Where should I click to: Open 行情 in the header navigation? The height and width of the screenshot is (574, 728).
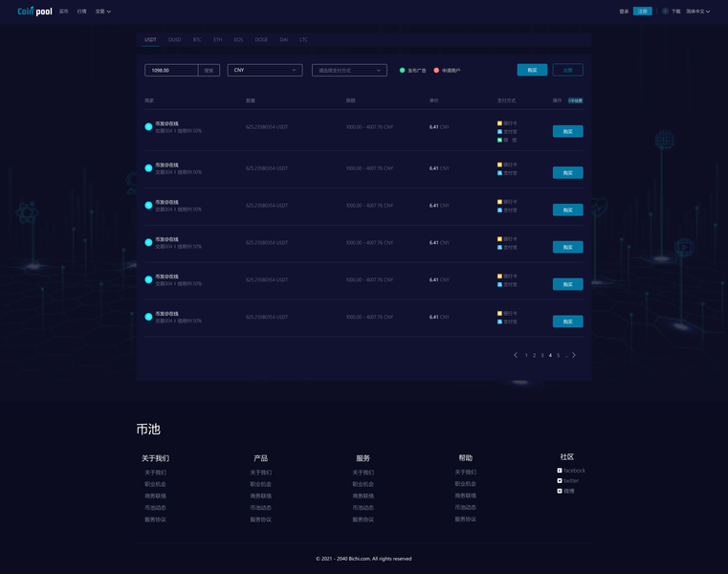point(81,11)
